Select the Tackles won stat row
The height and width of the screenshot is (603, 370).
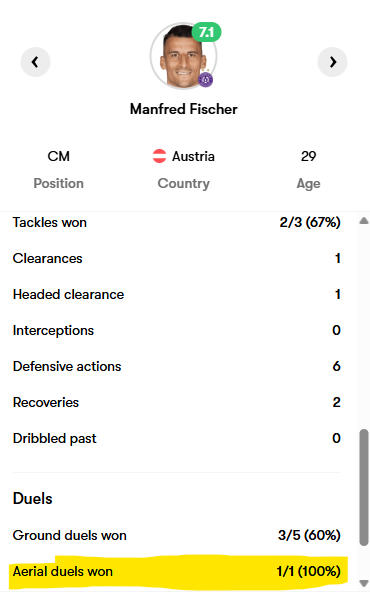[x=177, y=222]
